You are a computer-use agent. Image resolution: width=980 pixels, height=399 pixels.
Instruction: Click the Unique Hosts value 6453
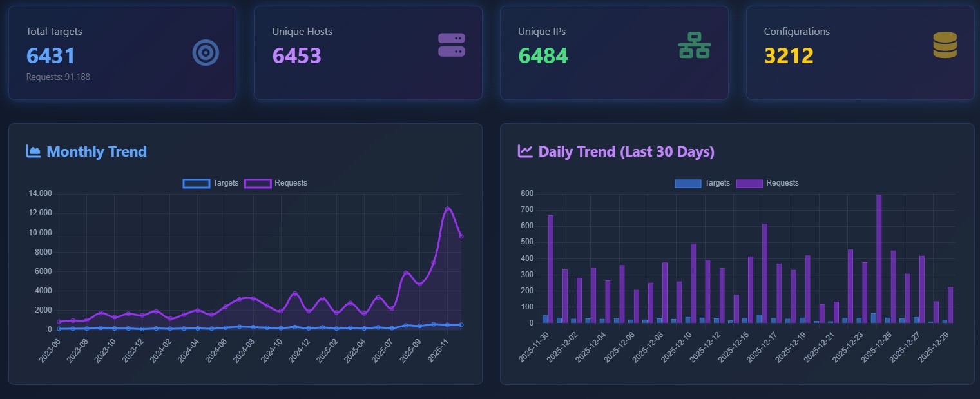click(x=296, y=56)
